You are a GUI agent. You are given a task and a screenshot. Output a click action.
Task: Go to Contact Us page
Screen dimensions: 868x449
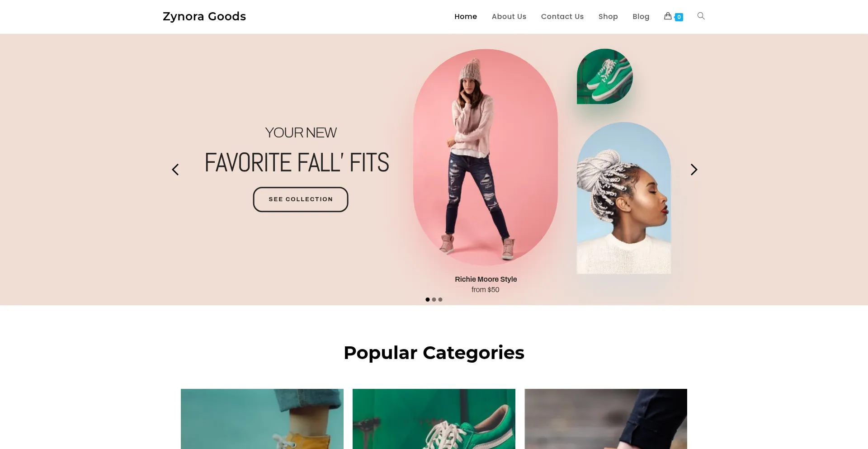point(562,16)
